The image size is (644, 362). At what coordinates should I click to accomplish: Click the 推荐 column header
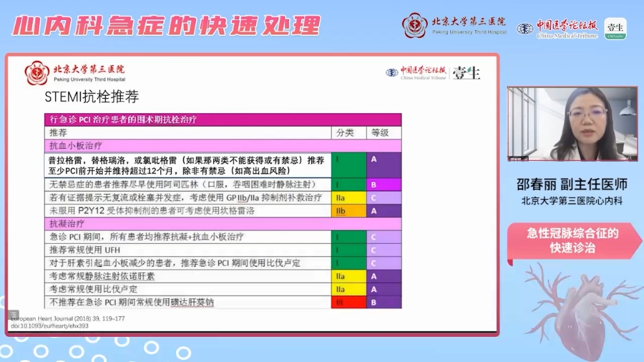click(187, 133)
